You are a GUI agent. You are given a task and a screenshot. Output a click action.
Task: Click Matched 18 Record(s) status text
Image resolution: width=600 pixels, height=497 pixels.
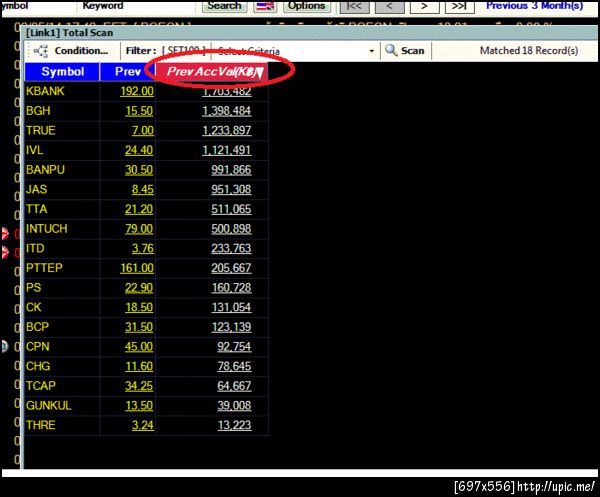529,51
